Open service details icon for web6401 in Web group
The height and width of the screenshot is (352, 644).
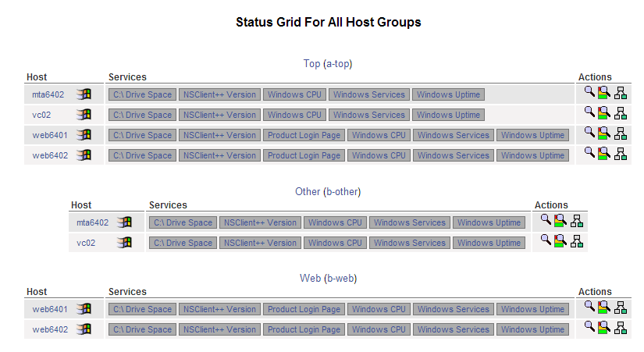[604, 308]
